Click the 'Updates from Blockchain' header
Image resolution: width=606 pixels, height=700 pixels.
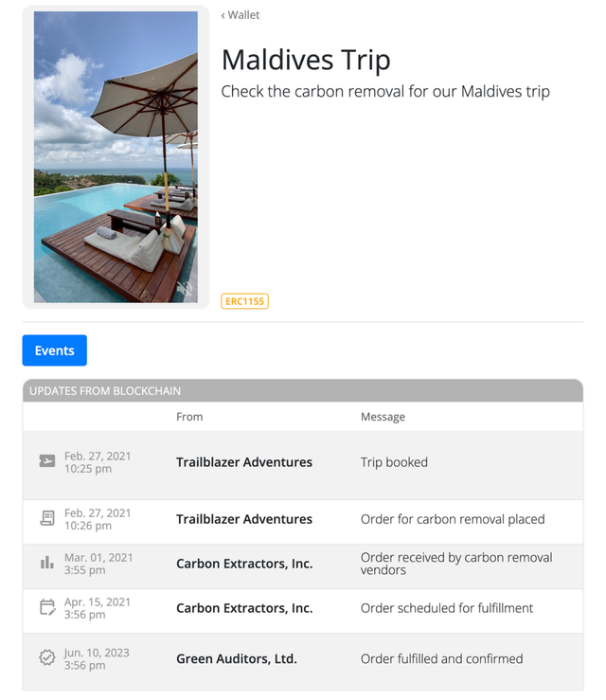105,391
